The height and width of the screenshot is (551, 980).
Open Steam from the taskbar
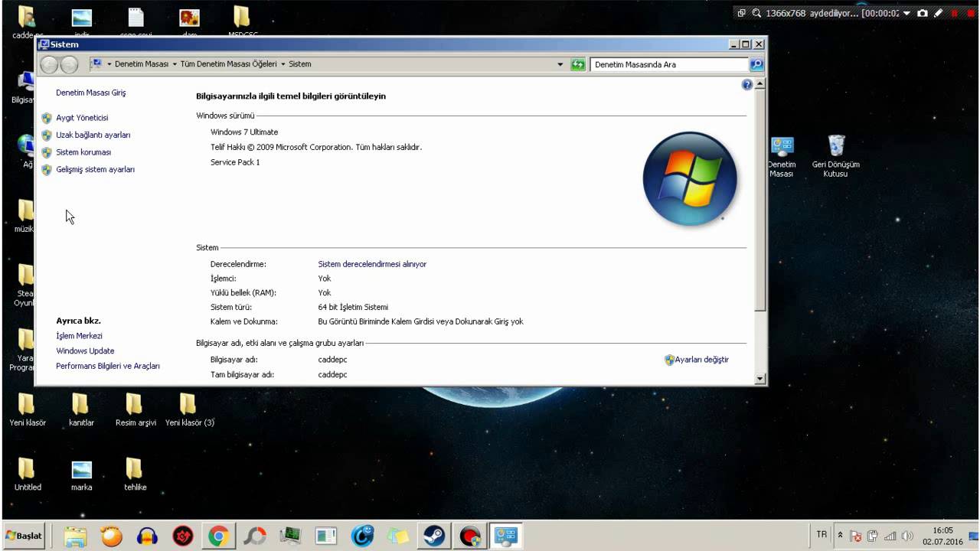(434, 536)
